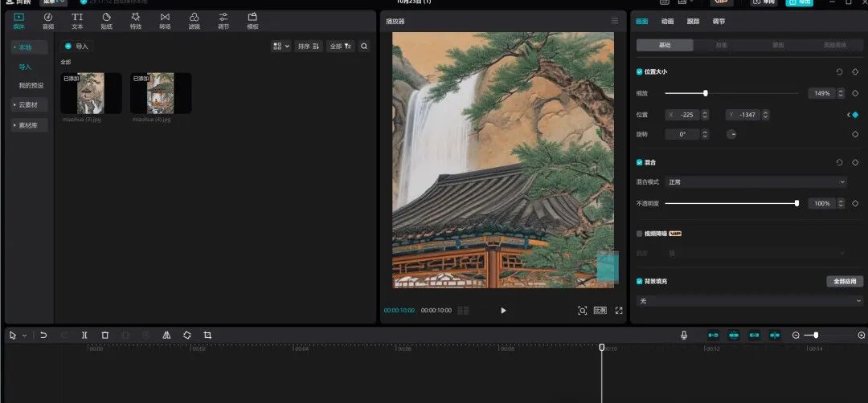The width and height of the screenshot is (868, 403).
Task: Reset the 混合 blend section
Action: pyautogui.click(x=839, y=162)
